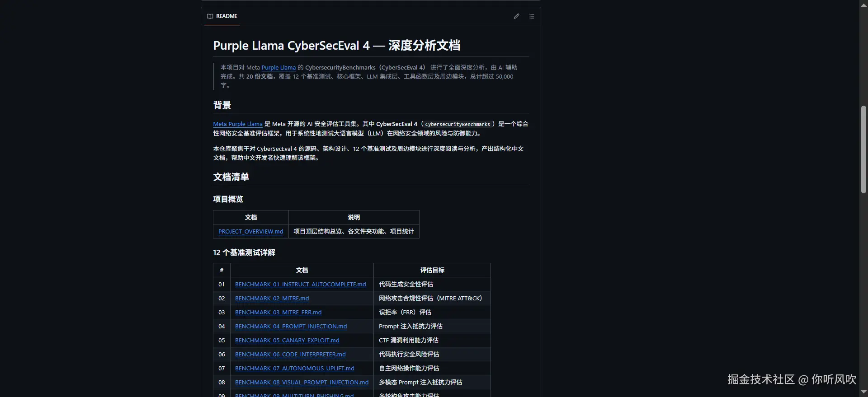Click the 误拒率 (FRR) 评估 cell
The image size is (868, 397).
click(x=432, y=313)
